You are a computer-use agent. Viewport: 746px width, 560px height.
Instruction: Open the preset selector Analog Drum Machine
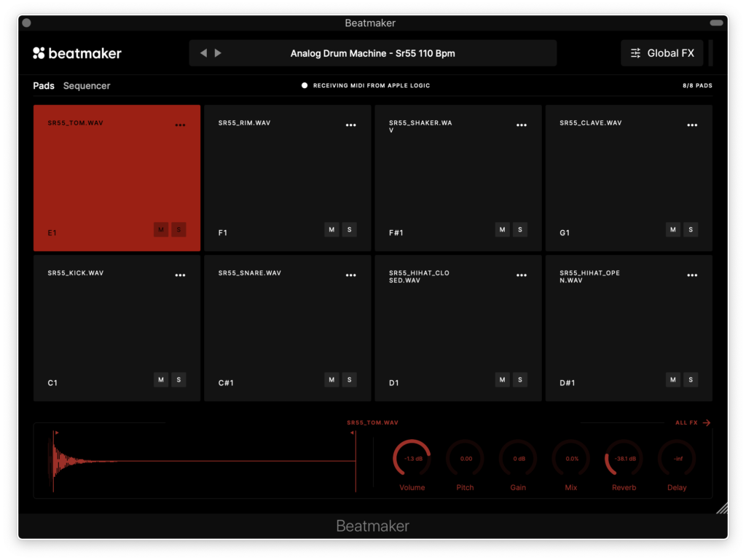[372, 53]
